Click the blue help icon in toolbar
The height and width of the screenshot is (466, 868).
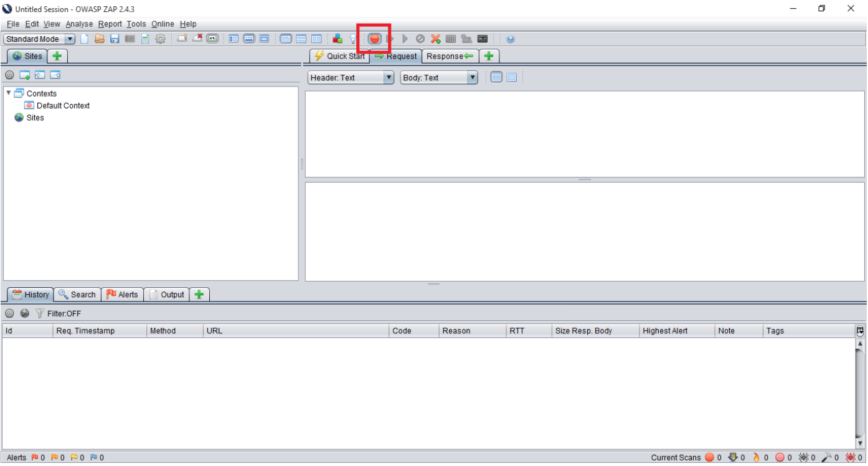[511, 39]
